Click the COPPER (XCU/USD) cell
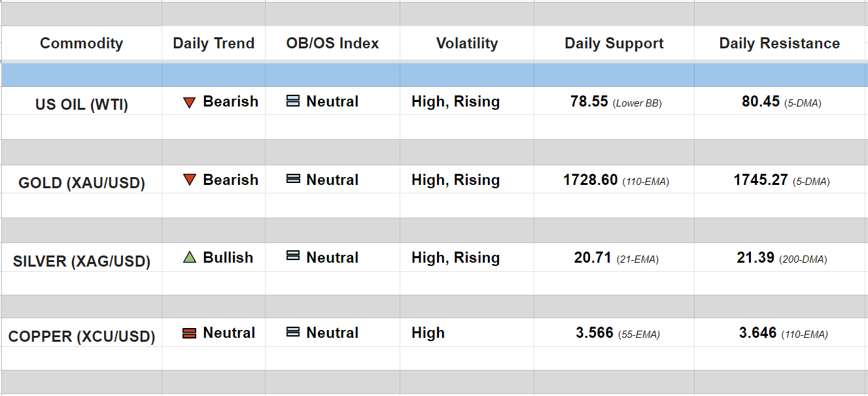The image size is (868, 396). (x=81, y=337)
